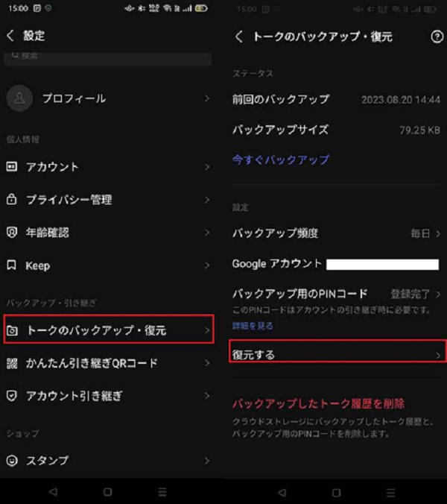Open バックアップ頻度 setting
Viewport: 447px width, 504px height.
(x=336, y=233)
